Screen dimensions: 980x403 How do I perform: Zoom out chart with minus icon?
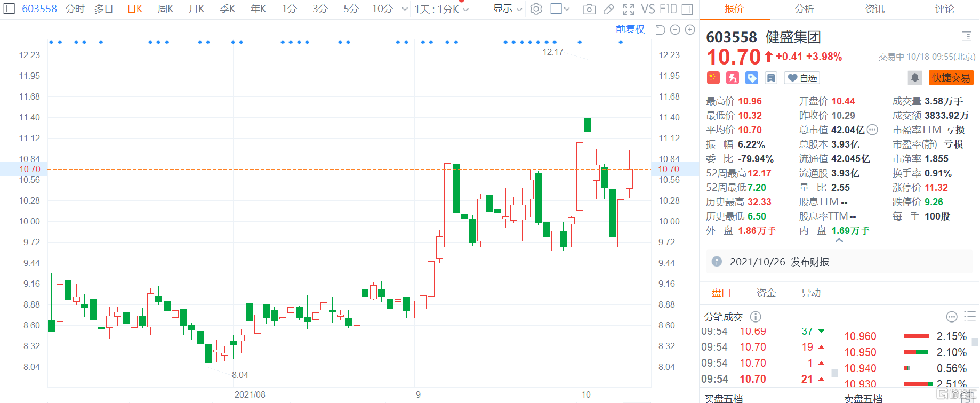(x=675, y=30)
